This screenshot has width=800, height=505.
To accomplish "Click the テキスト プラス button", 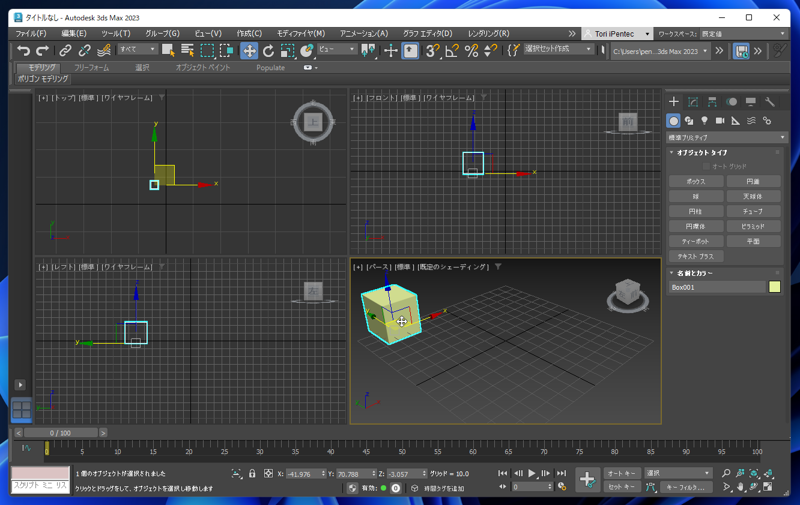I will click(x=696, y=257).
